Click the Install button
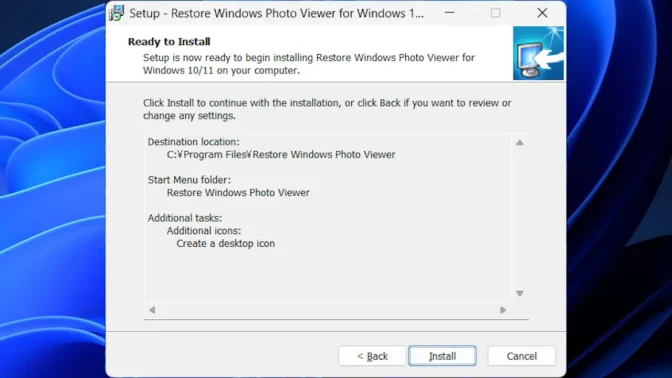Image resolution: width=672 pixels, height=378 pixels. point(442,356)
